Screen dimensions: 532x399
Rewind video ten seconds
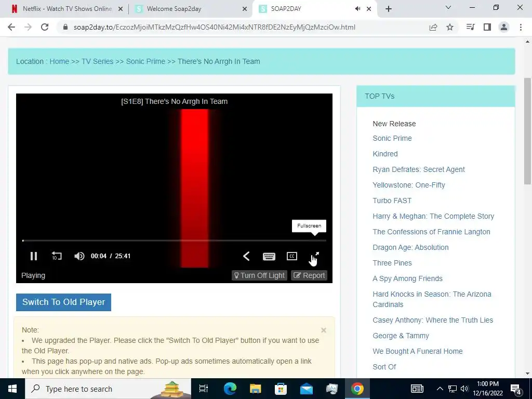[x=57, y=256]
